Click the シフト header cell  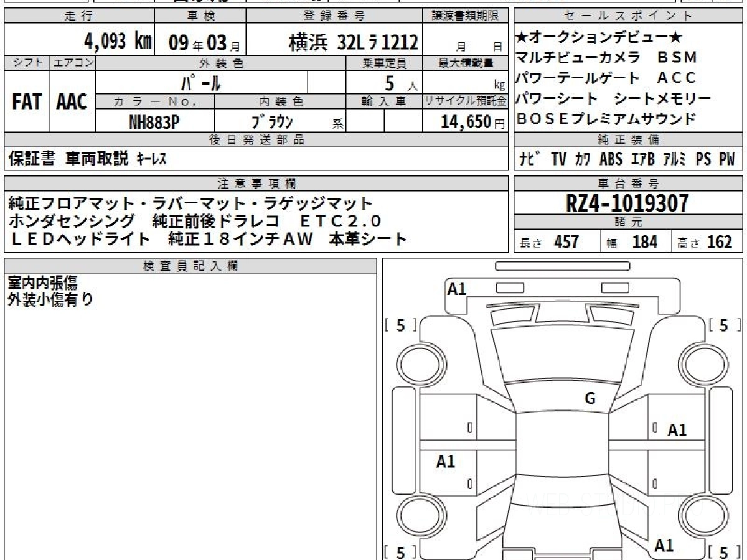tap(27, 63)
